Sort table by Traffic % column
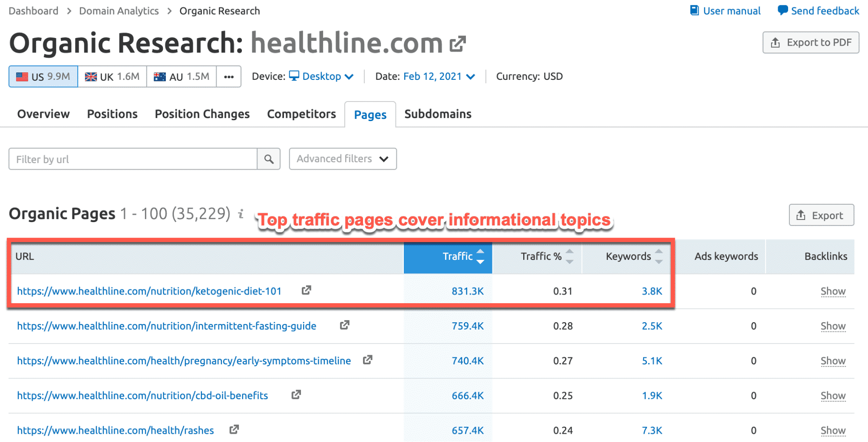 (x=541, y=256)
